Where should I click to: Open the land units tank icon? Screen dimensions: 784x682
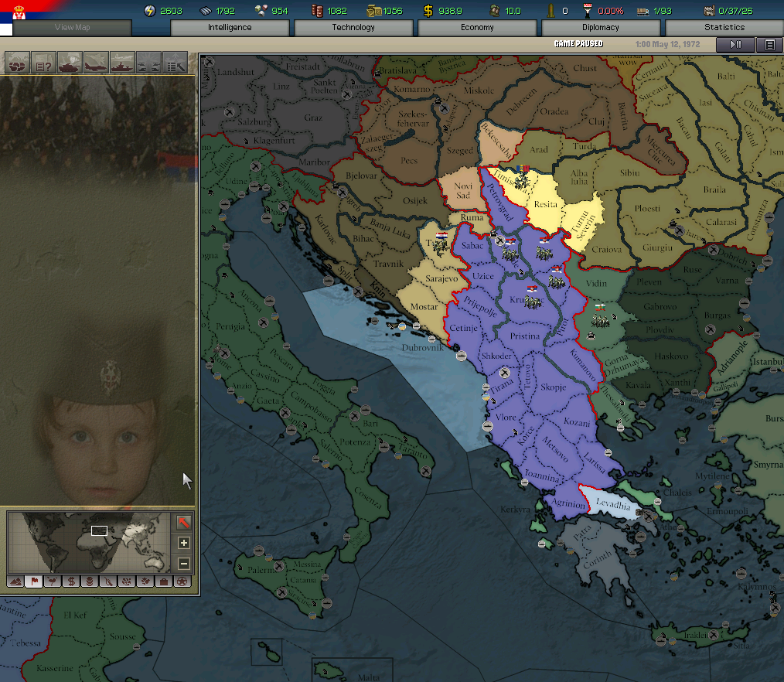(x=70, y=62)
